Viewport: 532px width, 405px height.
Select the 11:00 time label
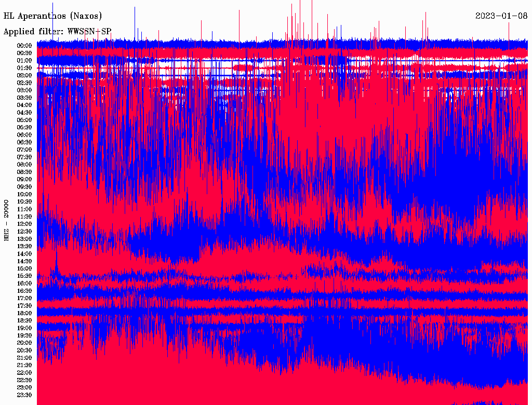coord(24,209)
